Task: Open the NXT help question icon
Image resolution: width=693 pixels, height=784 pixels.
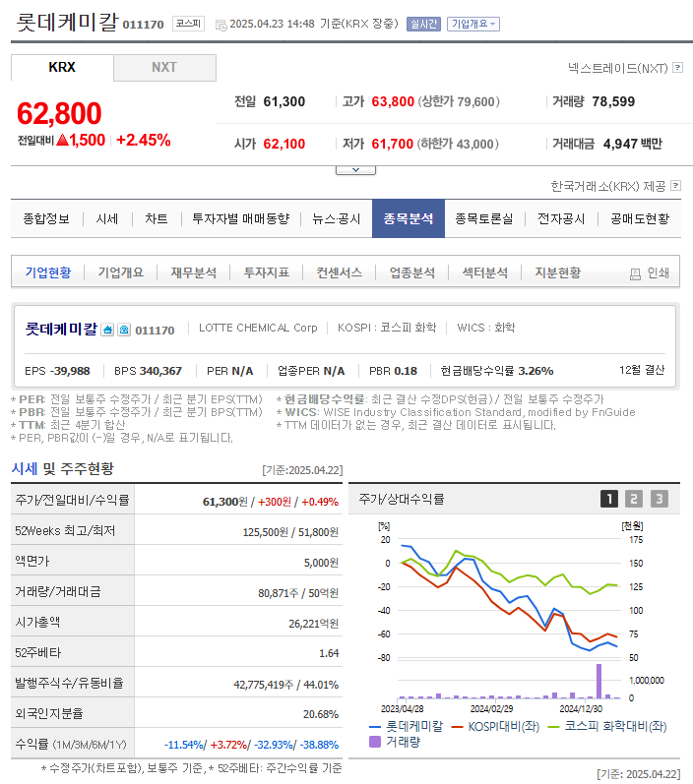Action: click(x=677, y=68)
